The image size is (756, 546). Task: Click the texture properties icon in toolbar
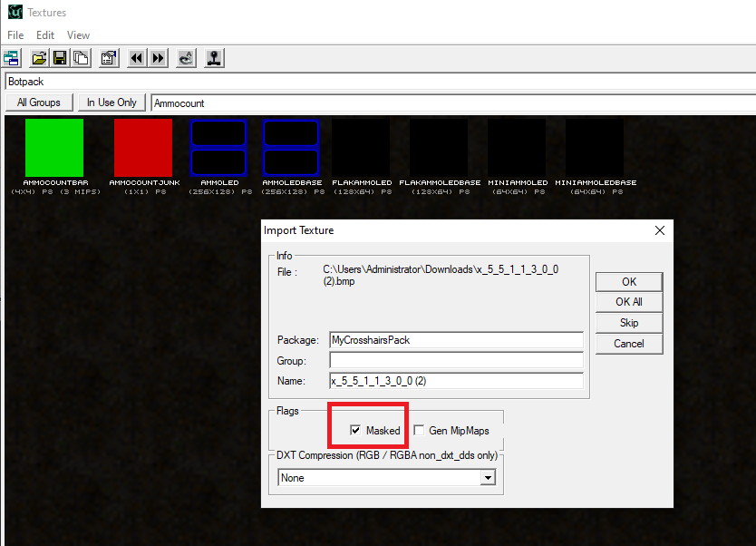(109, 58)
